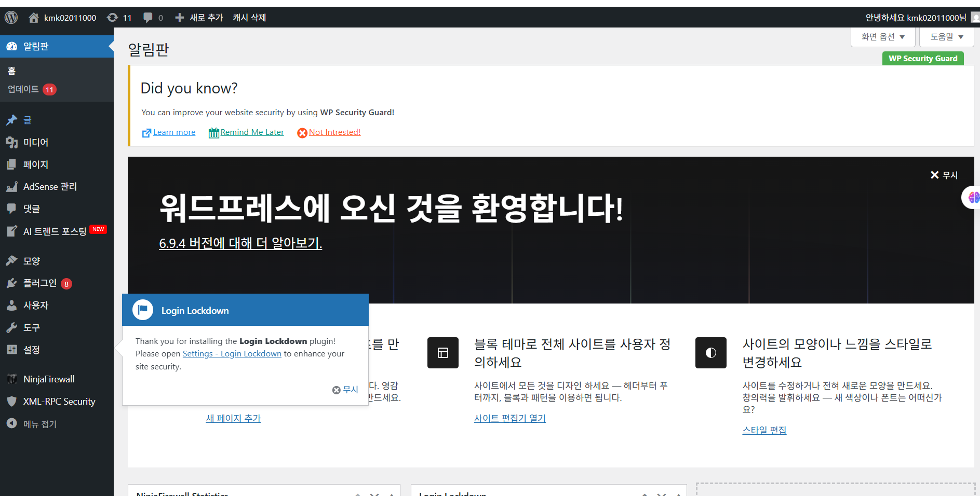Screen dimensions: 980x496
Task: Click the XML-RPC Security shield icon
Action: (11, 401)
